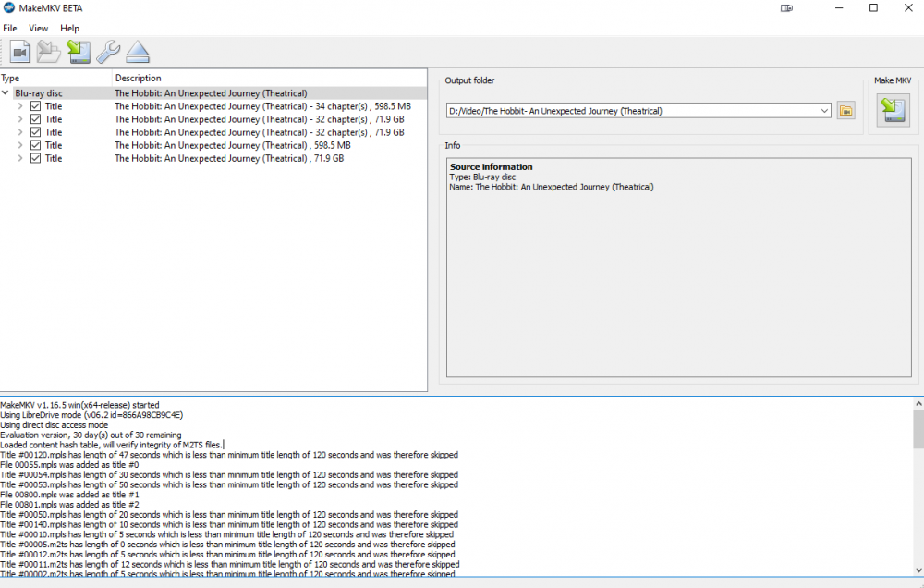
Task: Uncheck the 34 chapter(s) 598.5 MB title
Action: 35,106
